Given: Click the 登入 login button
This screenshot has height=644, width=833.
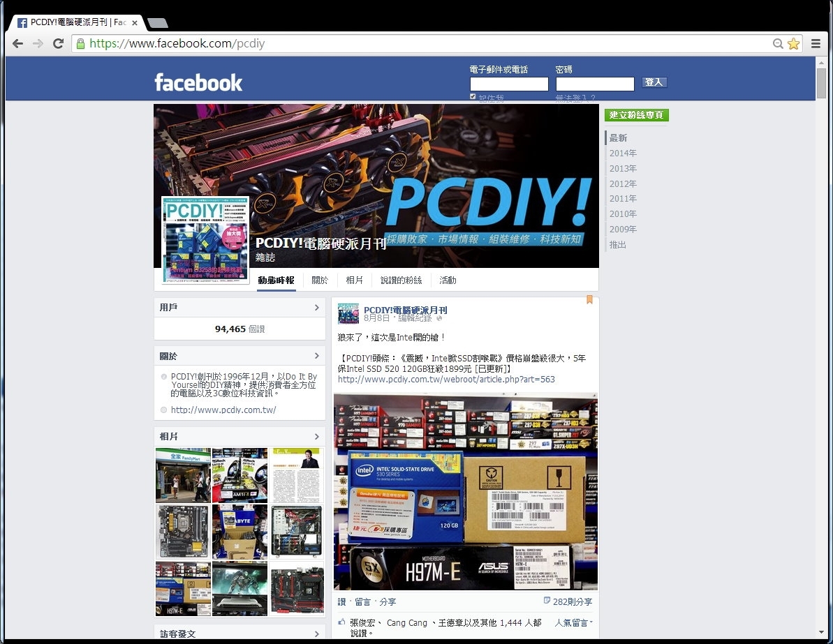Looking at the screenshot, I should click(654, 82).
